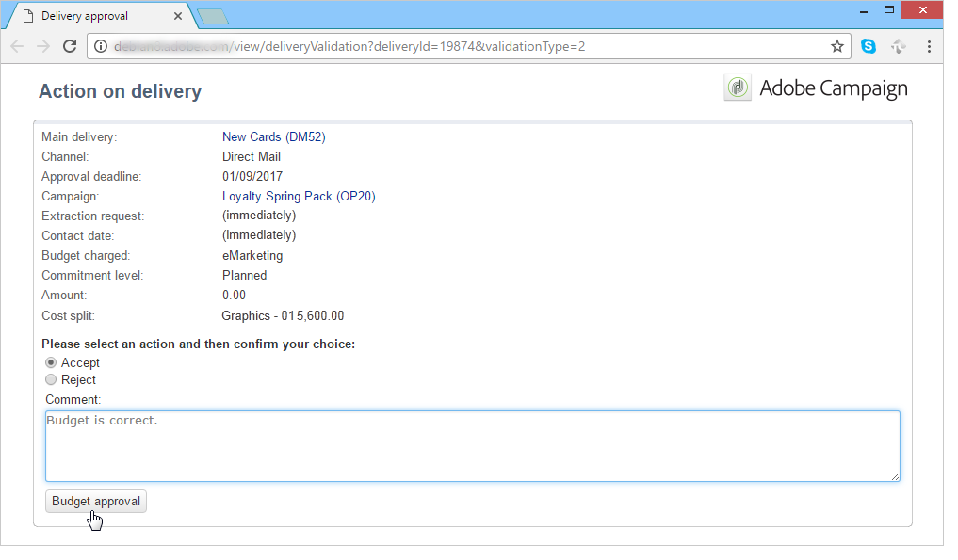The width and height of the screenshot is (958, 560).
Task: Click the 'Action on delivery' heading
Action: (121, 91)
